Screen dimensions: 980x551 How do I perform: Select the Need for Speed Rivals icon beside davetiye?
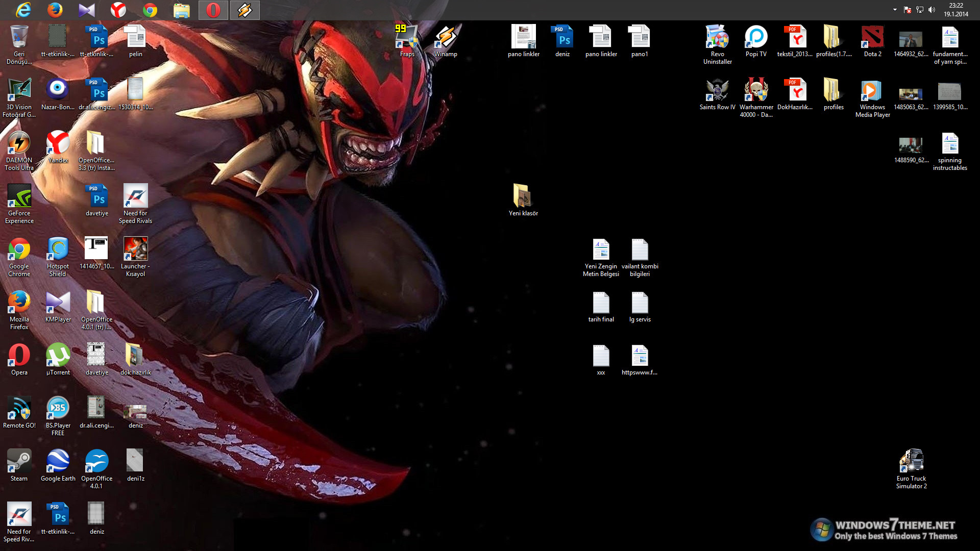(x=135, y=204)
